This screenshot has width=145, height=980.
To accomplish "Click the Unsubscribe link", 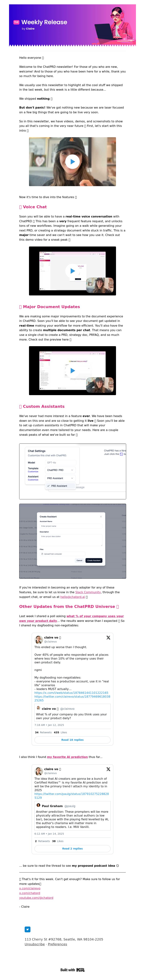I will [x=35, y=944].
